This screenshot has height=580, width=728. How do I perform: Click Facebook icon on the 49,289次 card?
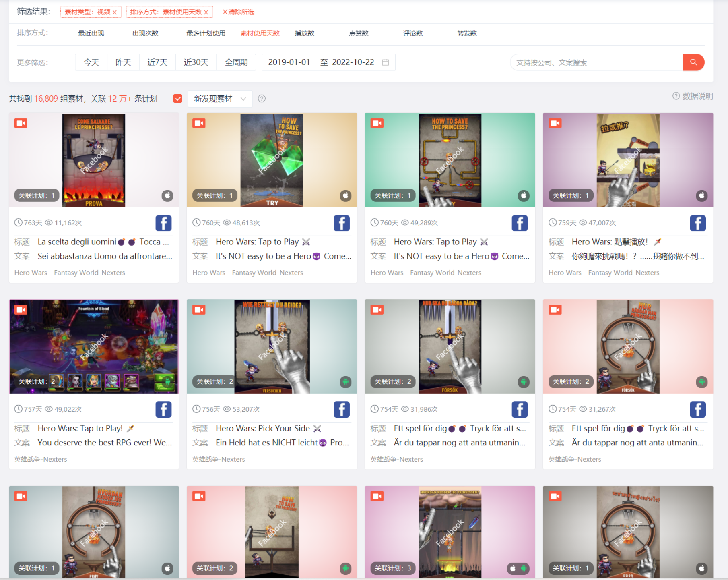coord(520,223)
